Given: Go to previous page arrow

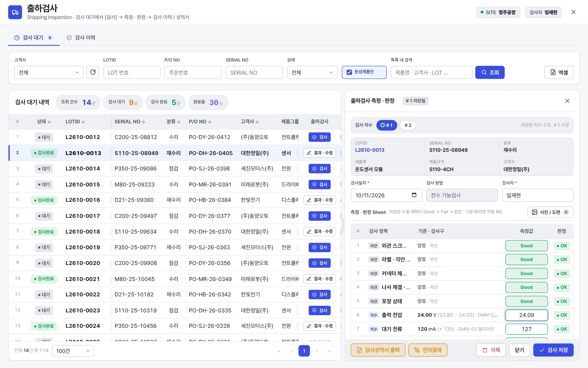Looking at the screenshot, I should point(291,351).
